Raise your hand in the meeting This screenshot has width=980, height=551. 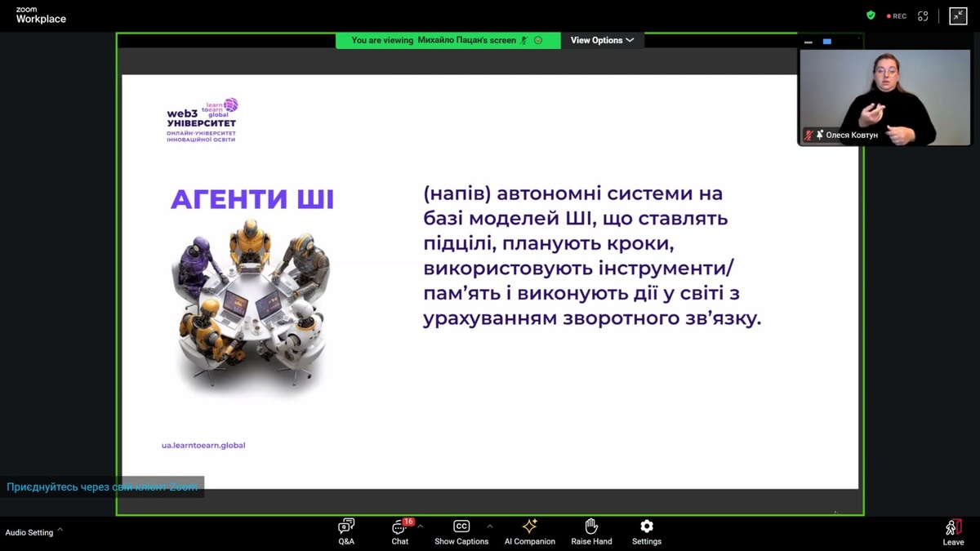tap(591, 531)
